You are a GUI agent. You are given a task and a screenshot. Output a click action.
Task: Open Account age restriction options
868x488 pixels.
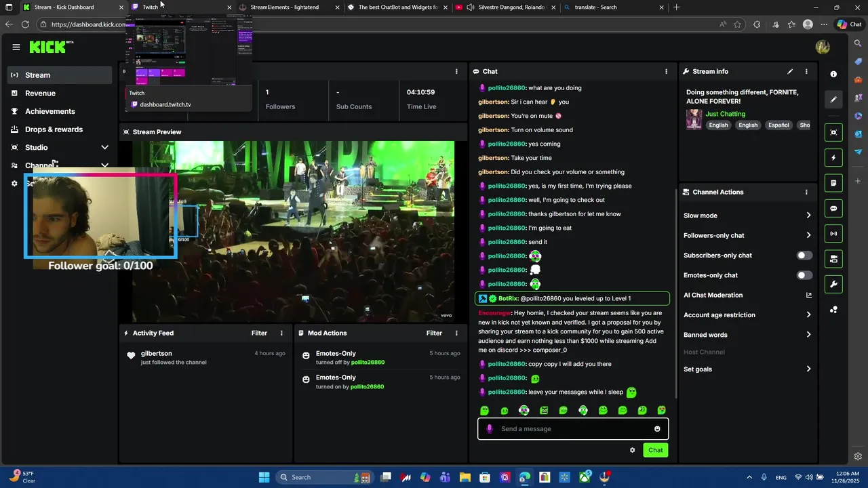coord(747,314)
